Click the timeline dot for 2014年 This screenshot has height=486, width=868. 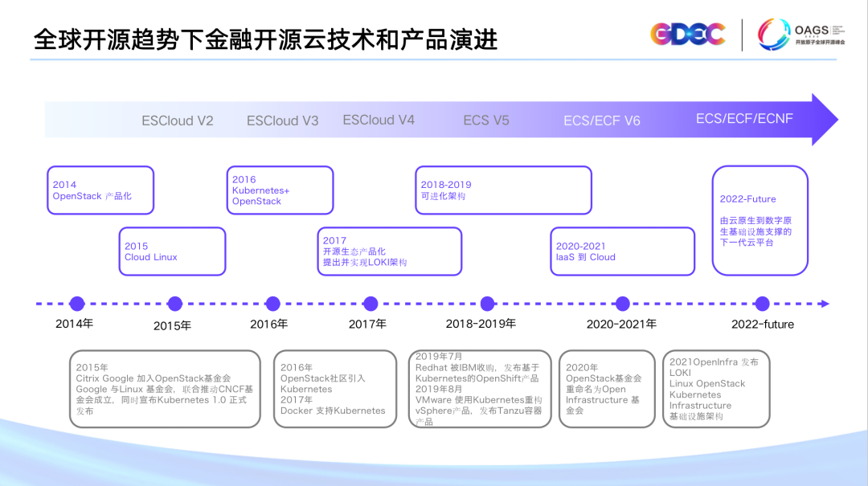coord(77,304)
